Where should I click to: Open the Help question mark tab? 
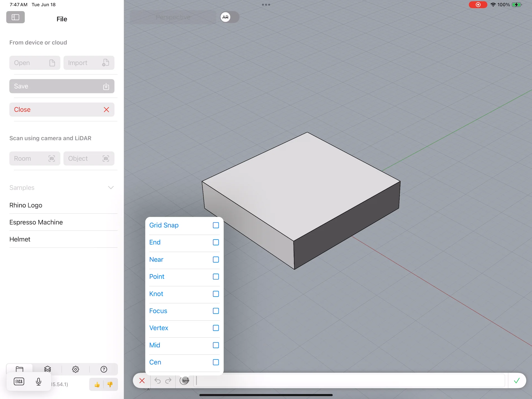tap(104, 369)
